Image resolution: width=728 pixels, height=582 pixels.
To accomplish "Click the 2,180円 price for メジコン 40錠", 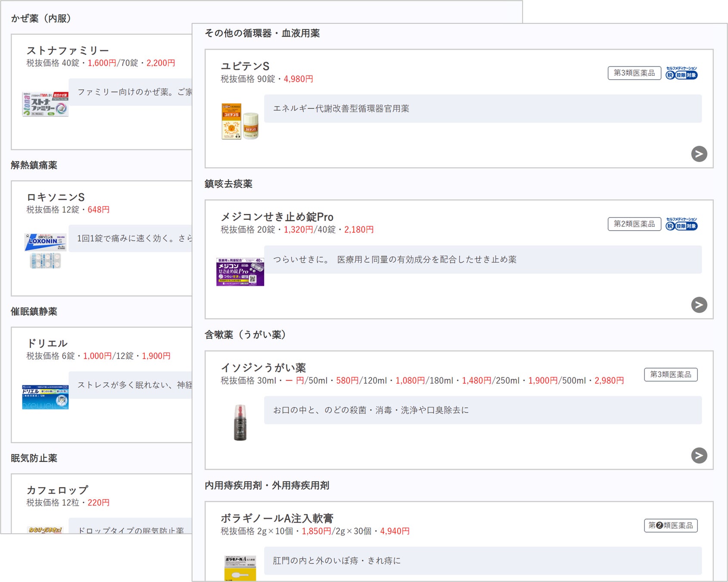I will pos(359,230).
